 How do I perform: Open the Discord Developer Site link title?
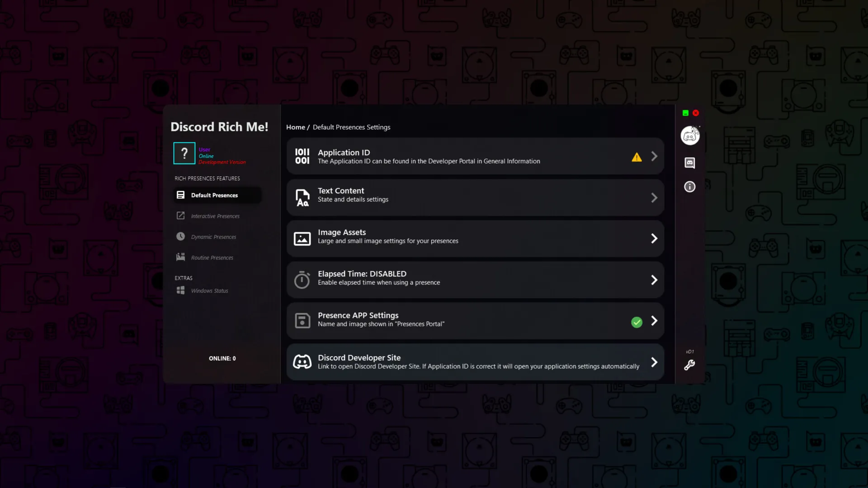pos(359,358)
